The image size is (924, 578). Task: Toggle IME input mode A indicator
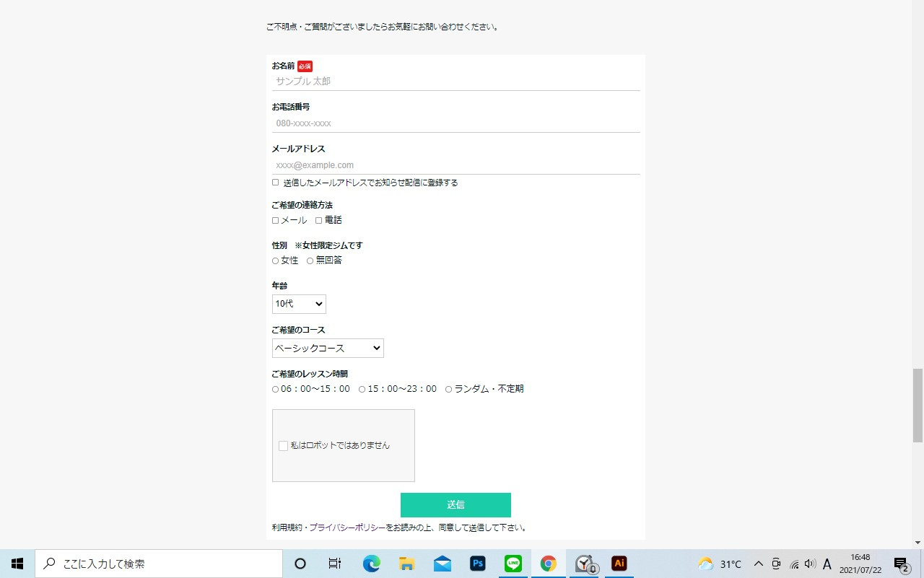827,564
